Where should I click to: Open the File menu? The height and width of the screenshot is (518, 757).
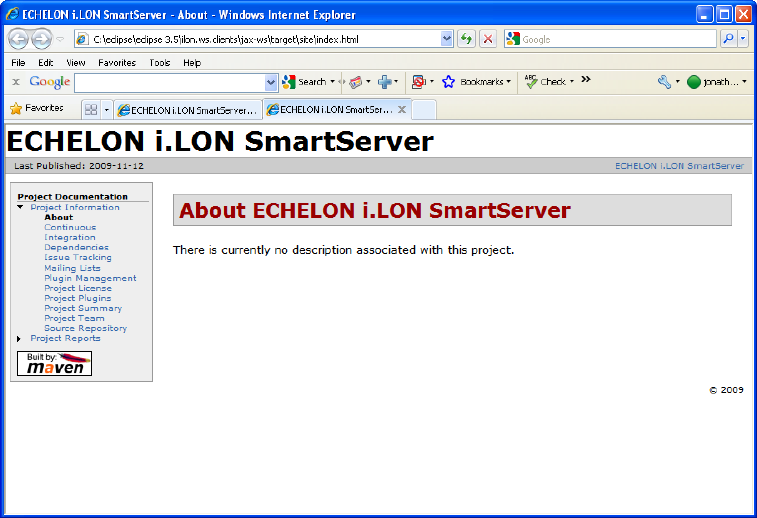(18, 63)
